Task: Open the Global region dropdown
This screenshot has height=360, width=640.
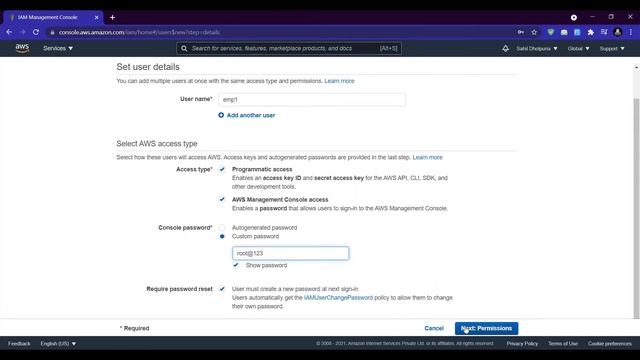Action: (578, 48)
